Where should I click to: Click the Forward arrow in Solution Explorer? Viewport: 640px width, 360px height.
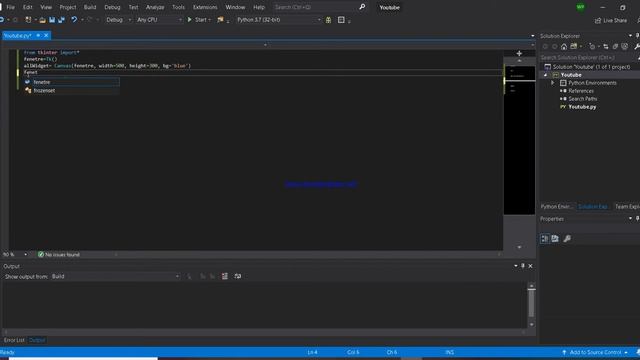(x=554, y=47)
